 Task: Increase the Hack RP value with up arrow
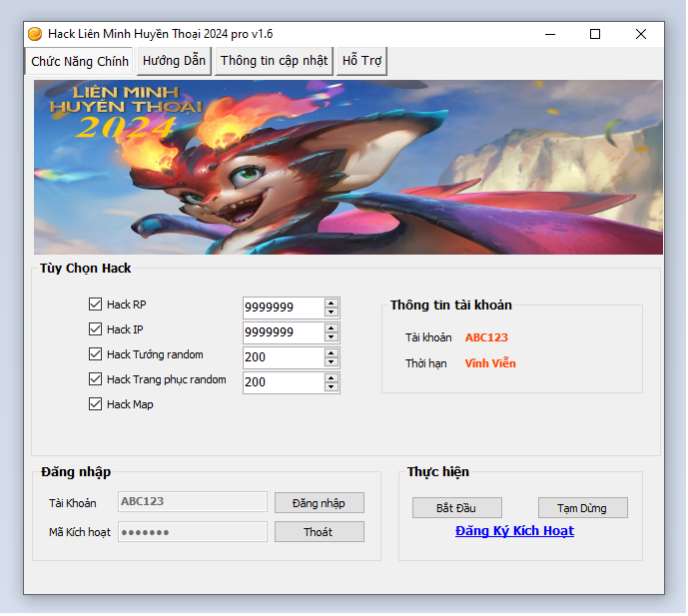(x=332, y=303)
